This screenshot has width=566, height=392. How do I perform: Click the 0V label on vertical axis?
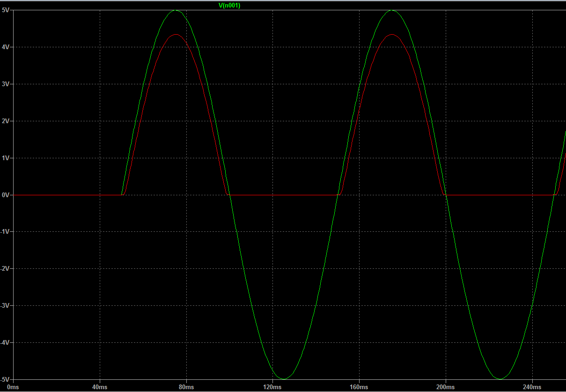pos(5,195)
